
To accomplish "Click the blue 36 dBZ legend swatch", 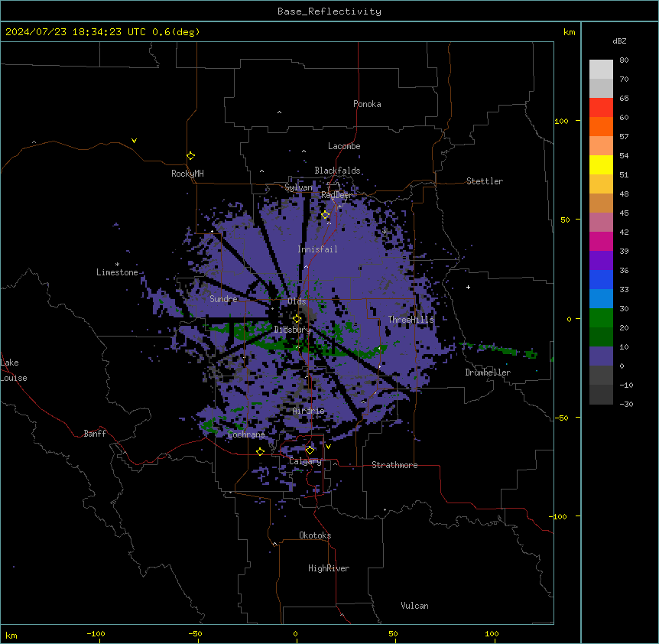I will (x=601, y=279).
